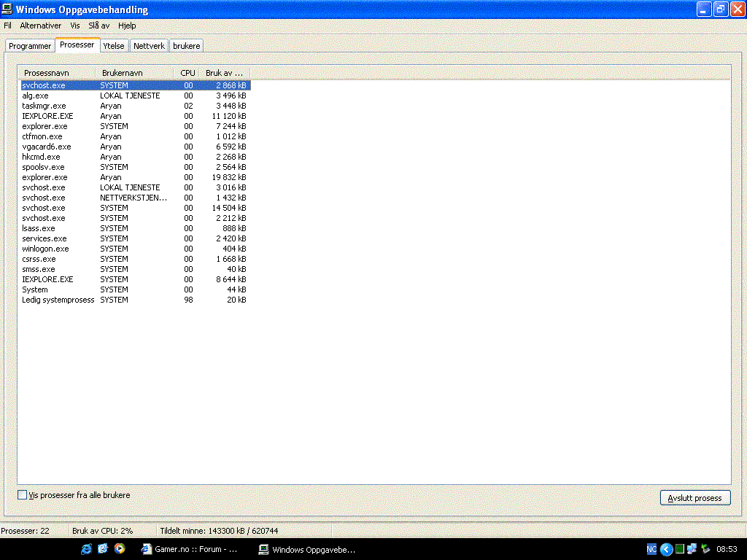Switch to the Nettverk tab

click(x=149, y=46)
